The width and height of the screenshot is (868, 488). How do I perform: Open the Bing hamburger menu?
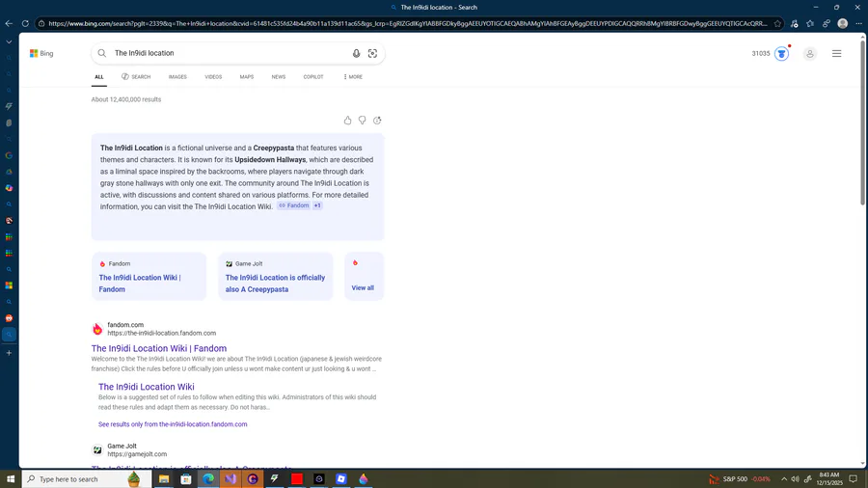tap(836, 54)
